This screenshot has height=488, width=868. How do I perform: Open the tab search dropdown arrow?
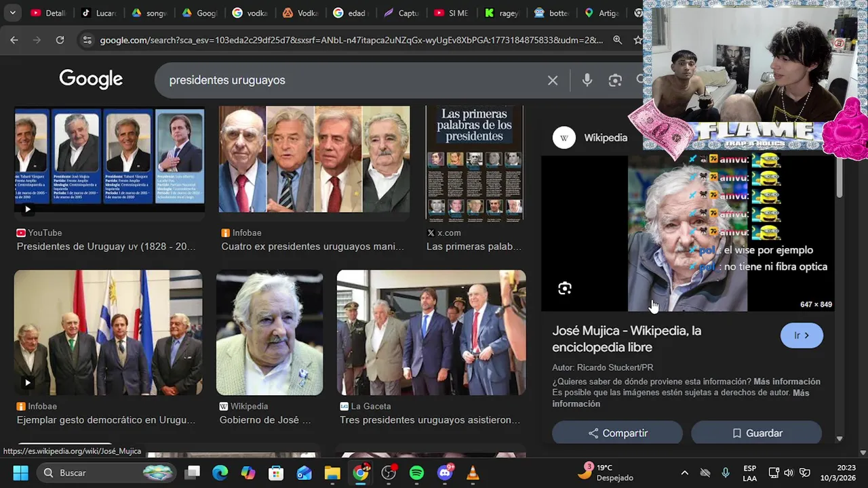pyautogui.click(x=12, y=13)
